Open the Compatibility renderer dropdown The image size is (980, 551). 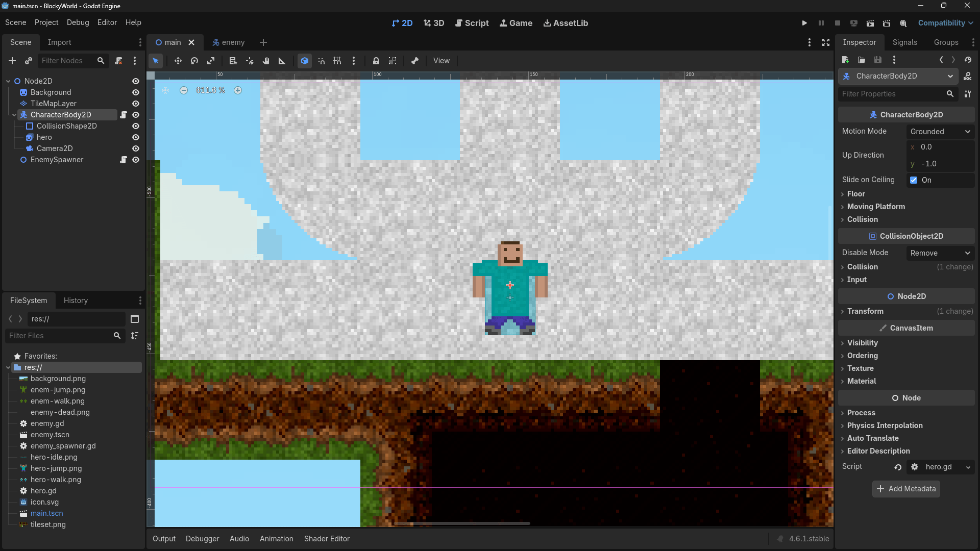[x=945, y=23]
